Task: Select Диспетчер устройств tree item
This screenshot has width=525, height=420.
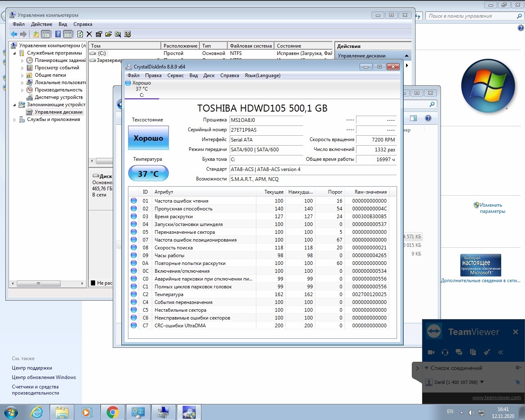Action: (59, 97)
